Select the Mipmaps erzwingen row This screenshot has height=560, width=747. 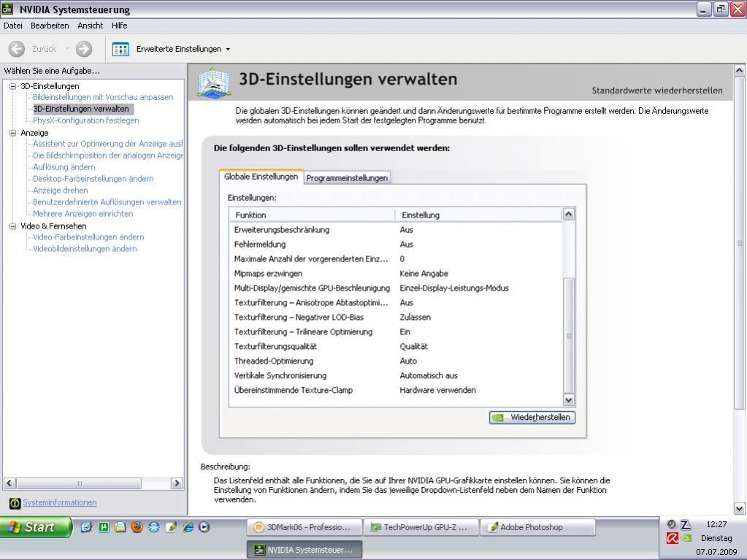[396, 273]
